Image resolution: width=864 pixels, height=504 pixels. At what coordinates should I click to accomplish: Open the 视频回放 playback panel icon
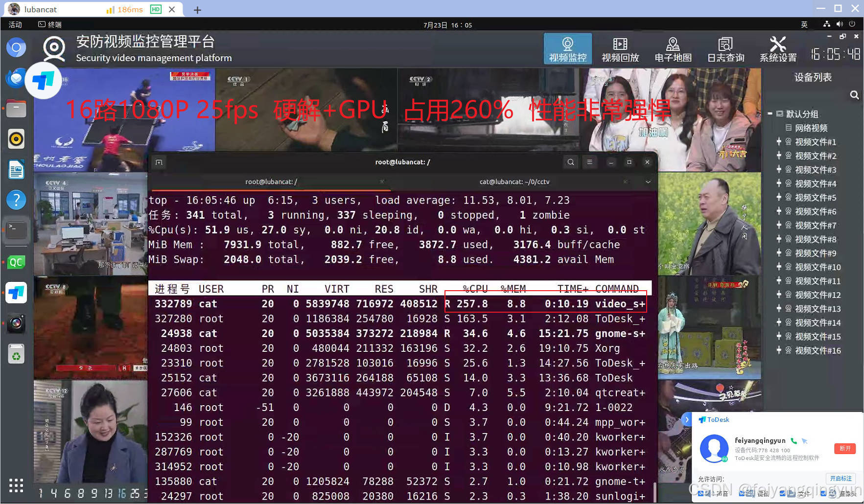pos(620,48)
